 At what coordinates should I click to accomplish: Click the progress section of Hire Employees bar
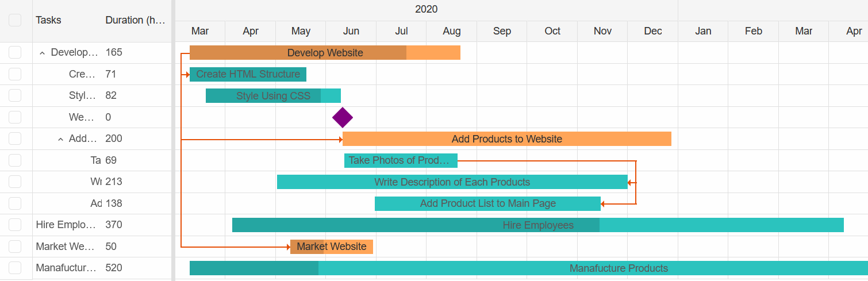coord(416,225)
